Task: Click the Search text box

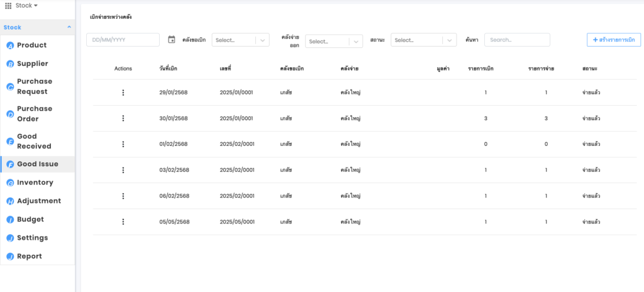Action: pos(516,40)
